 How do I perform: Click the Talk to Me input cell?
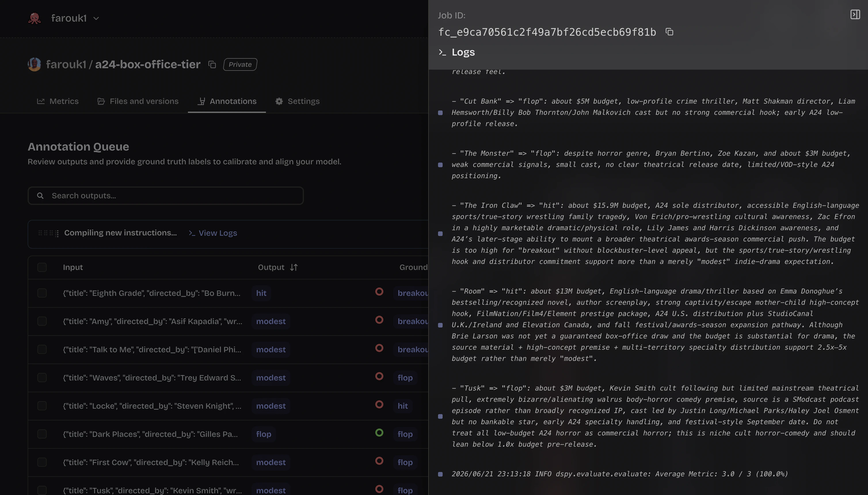152,349
